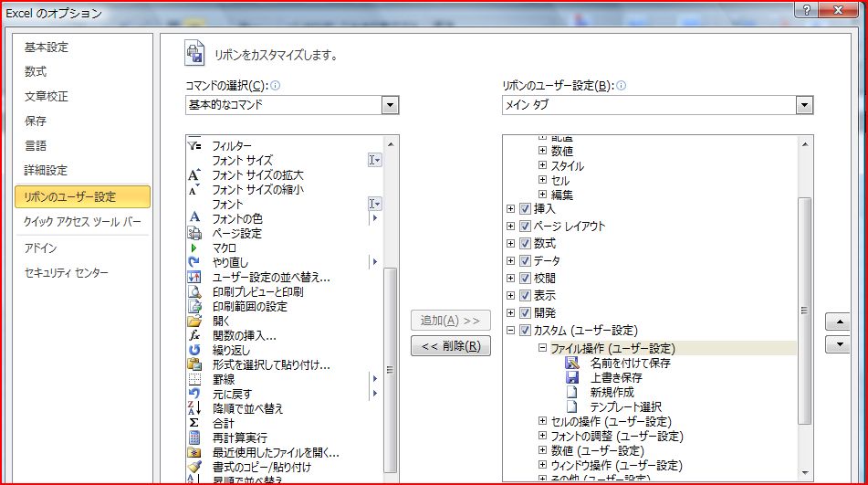
Task: Click the Custom Sort (ユーザー設定の並べ替え) icon
Action: pos(194,277)
